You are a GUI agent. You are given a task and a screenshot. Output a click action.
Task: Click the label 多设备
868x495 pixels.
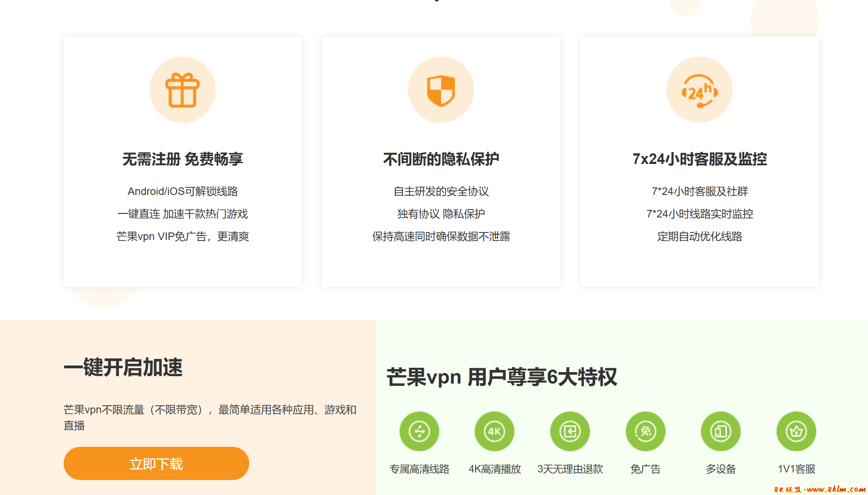(721, 469)
